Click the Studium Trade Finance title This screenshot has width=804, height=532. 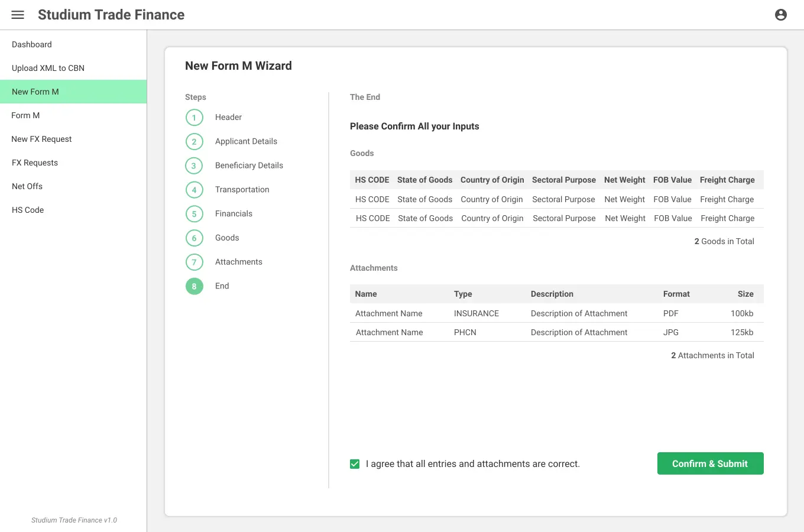[111, 15]
